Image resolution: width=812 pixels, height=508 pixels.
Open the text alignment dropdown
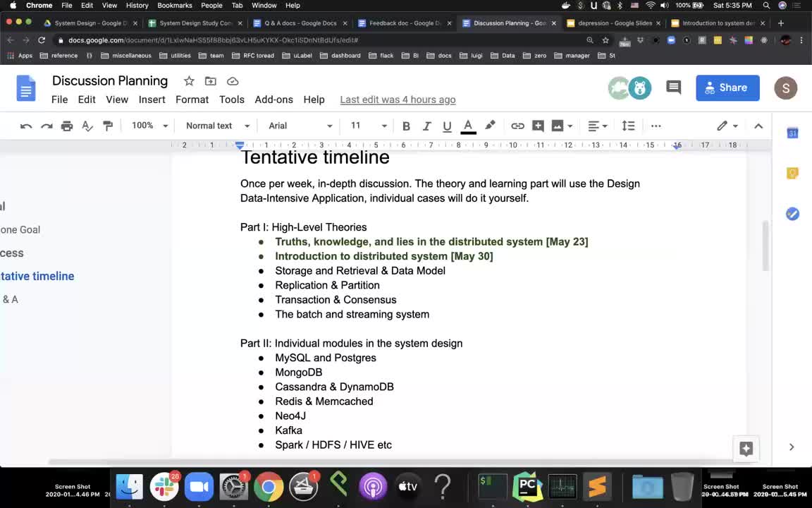pos(598,126)
